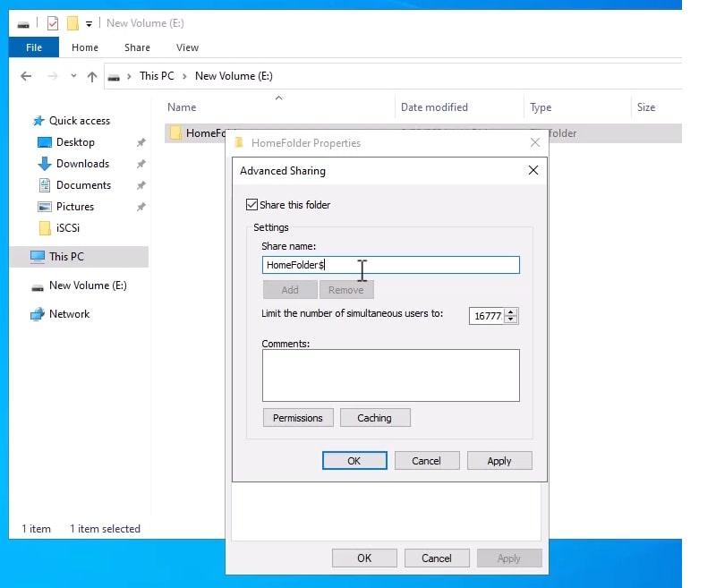716x588 pixels.
Task: Open the iSCSi folder in sidebar
Action: click(45, 228)
